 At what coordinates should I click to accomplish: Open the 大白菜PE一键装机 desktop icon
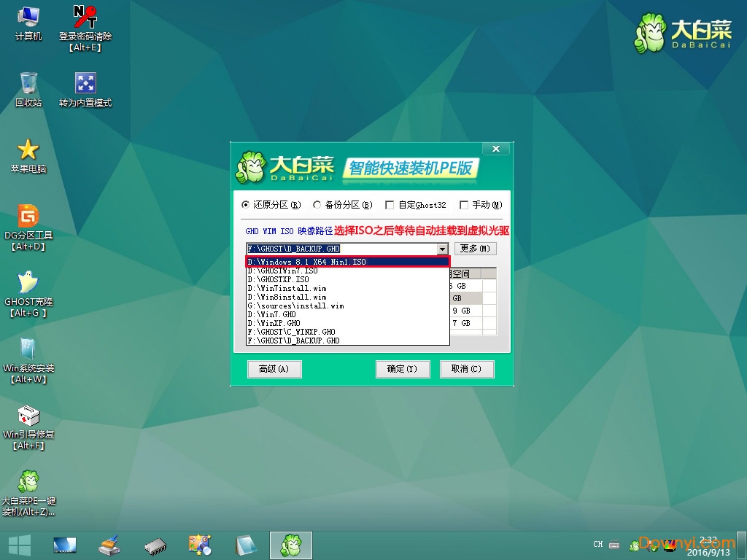(28, 482)
